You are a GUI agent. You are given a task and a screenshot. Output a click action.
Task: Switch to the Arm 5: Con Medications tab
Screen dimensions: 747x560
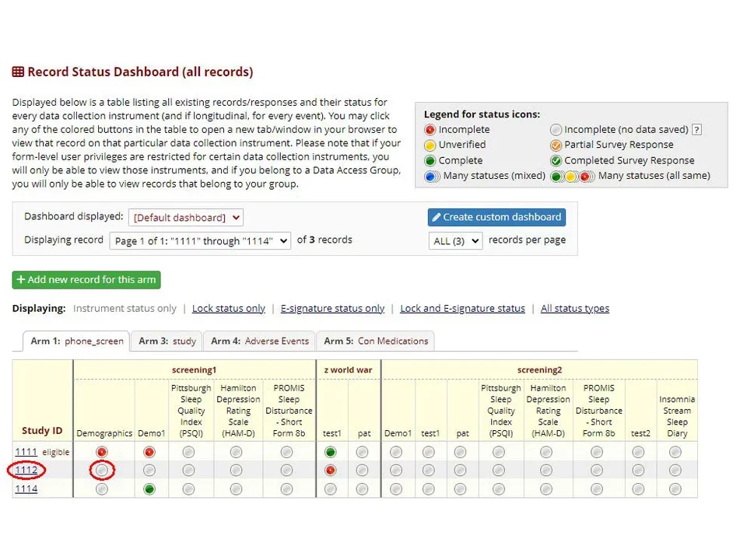376,341
